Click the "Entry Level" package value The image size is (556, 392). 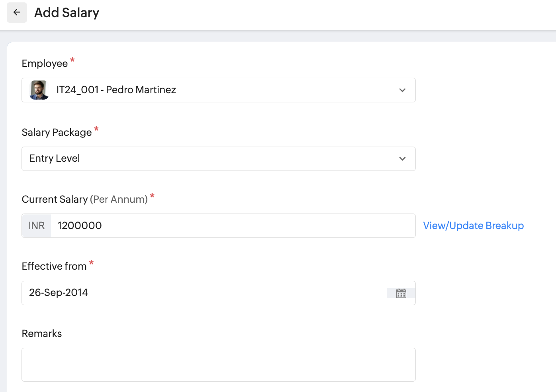coord(55,159)
